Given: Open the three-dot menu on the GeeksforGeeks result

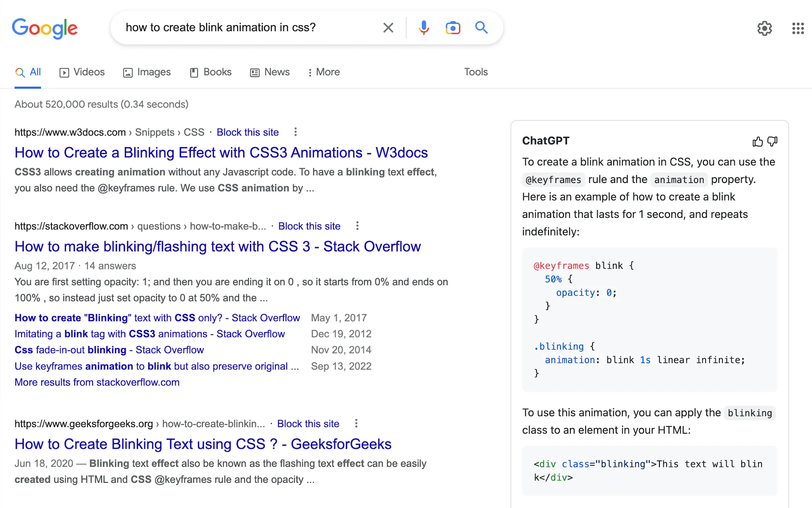Looking at the screenshot, I should 356,424.
